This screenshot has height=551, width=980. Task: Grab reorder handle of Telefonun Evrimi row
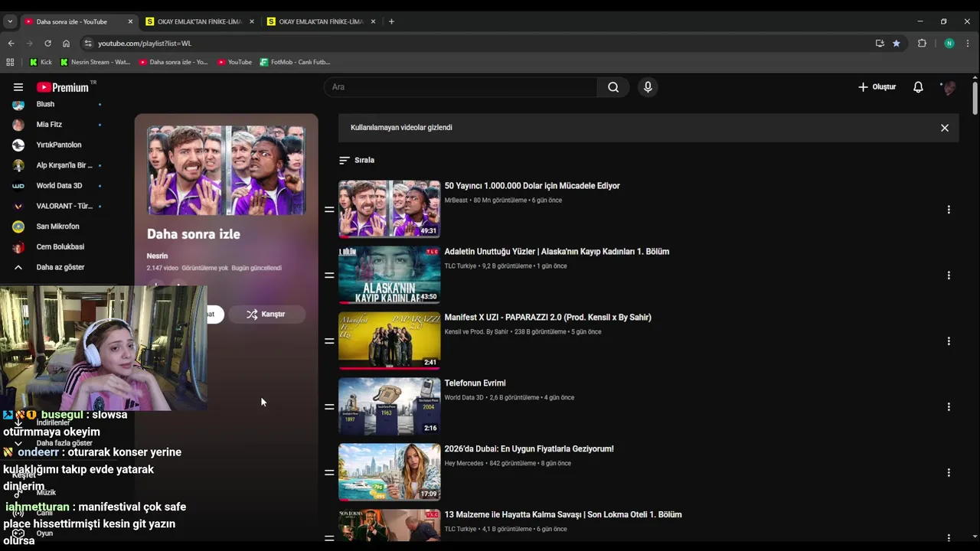329,407
